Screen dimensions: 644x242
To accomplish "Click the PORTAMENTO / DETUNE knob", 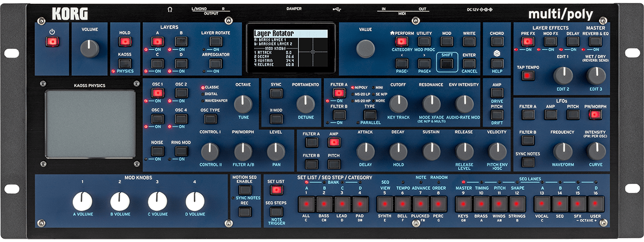I will [305, 103].
